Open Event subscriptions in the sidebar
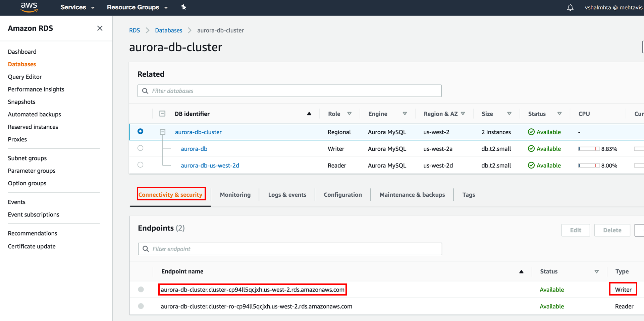Viewport: 644px width, 321px height. coord(34,214)
